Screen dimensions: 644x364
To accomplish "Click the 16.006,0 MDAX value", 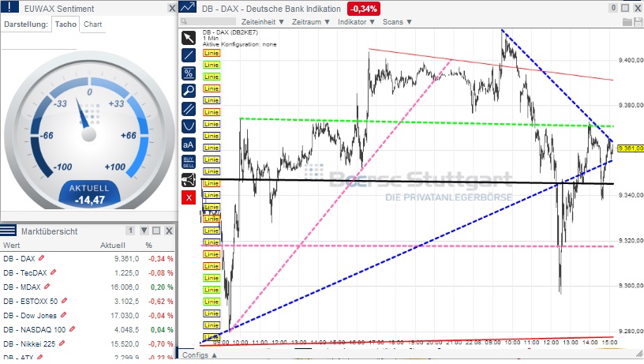I will point(125,287).
